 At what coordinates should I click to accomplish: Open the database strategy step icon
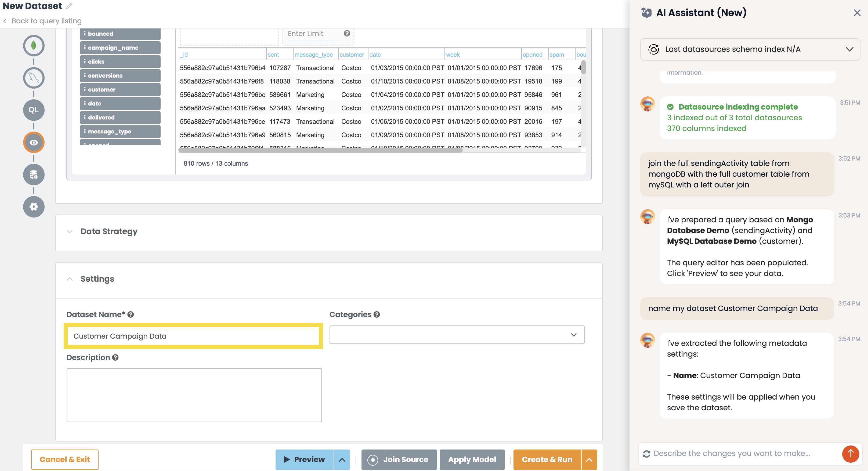[34, 174]
